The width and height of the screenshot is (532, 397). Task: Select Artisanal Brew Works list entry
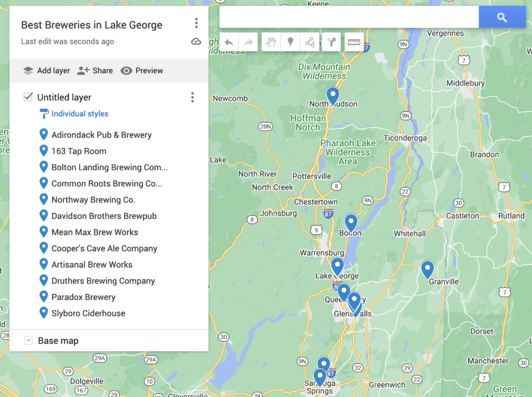click(x=92, y=264)
